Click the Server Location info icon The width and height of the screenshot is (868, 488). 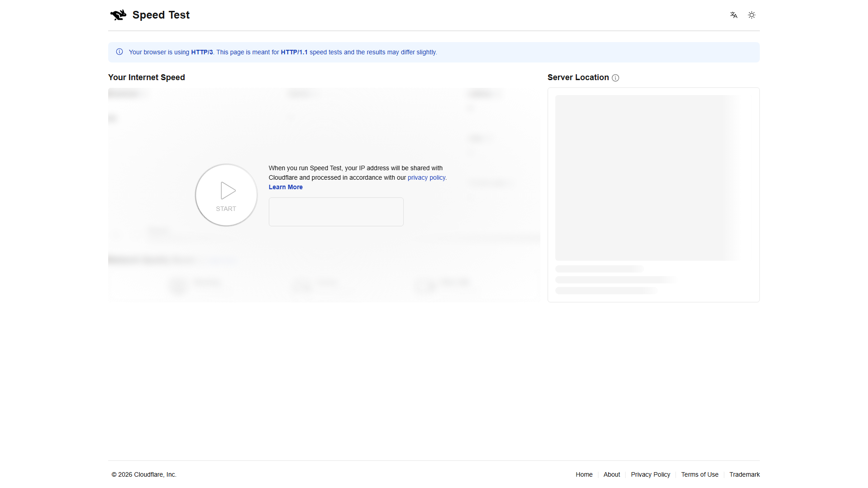tap(615, 78)
